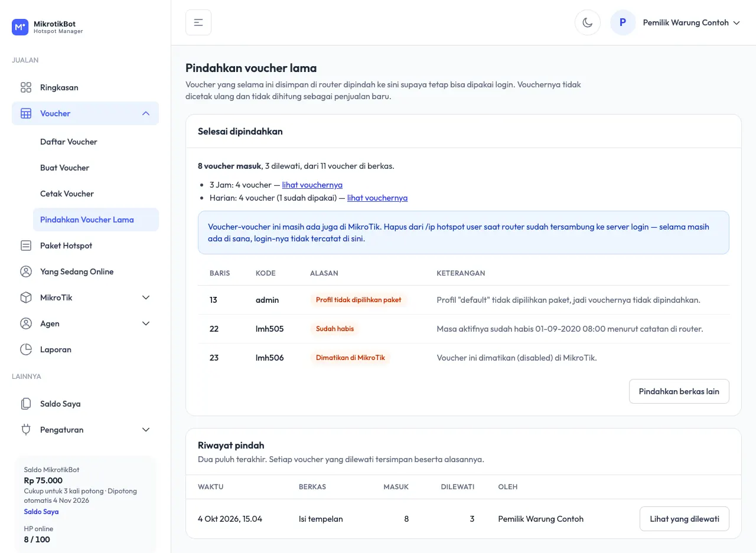This screenshot has height=553, width=756.
Task: Click voucher code lmh505
Action: [x=269, y=329]
